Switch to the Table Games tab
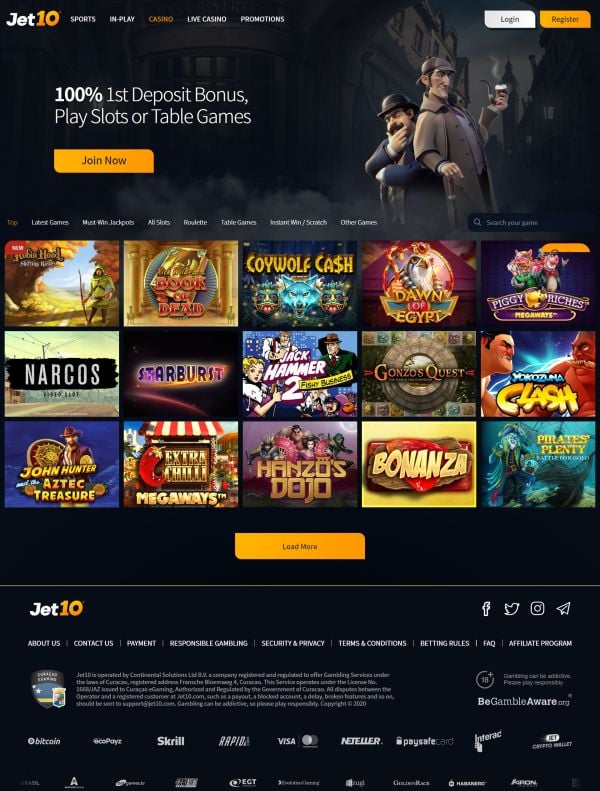The height and width of the screenshot is (791, 600). coord(238,222)
